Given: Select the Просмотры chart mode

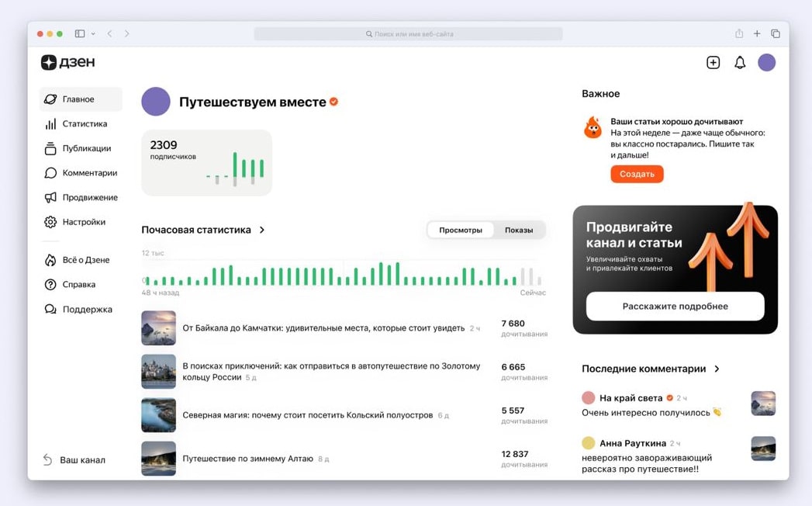Looking at the screenshot, I should [461, 230].
